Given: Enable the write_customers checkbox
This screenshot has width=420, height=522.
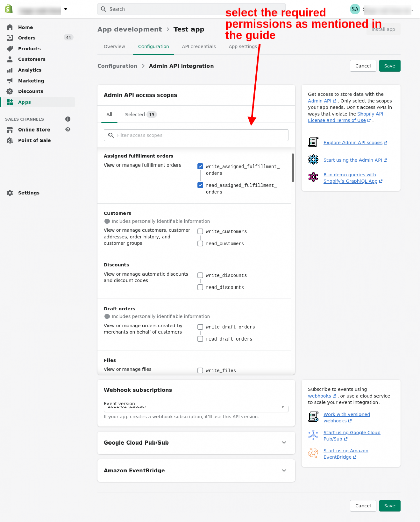Looking at the screenshot, I should 200,231.
